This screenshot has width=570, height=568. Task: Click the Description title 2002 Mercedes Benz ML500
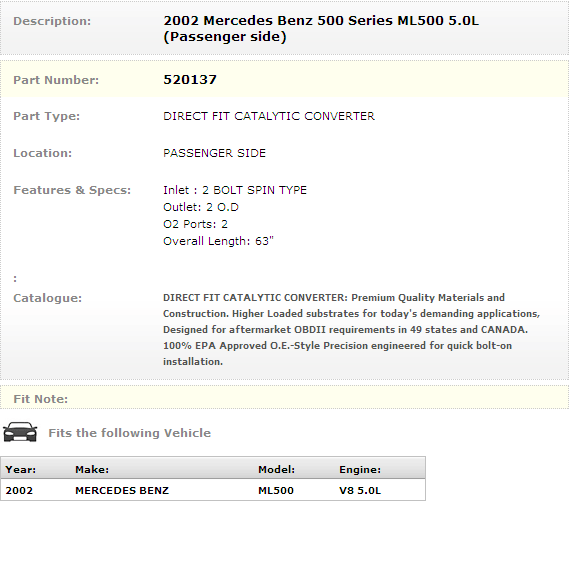click(321, 28)
